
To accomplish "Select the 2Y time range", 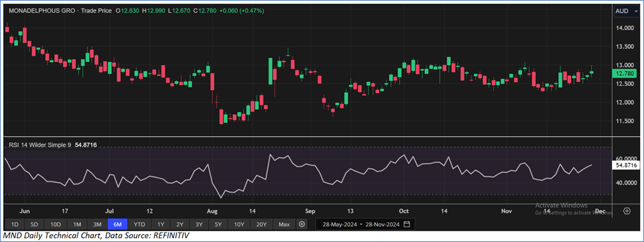I will point(180,224).
